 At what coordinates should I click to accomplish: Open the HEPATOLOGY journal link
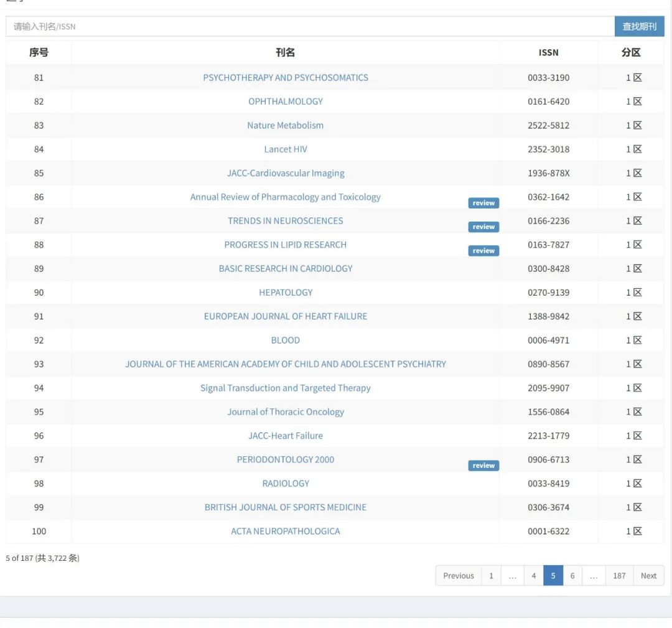285,293
